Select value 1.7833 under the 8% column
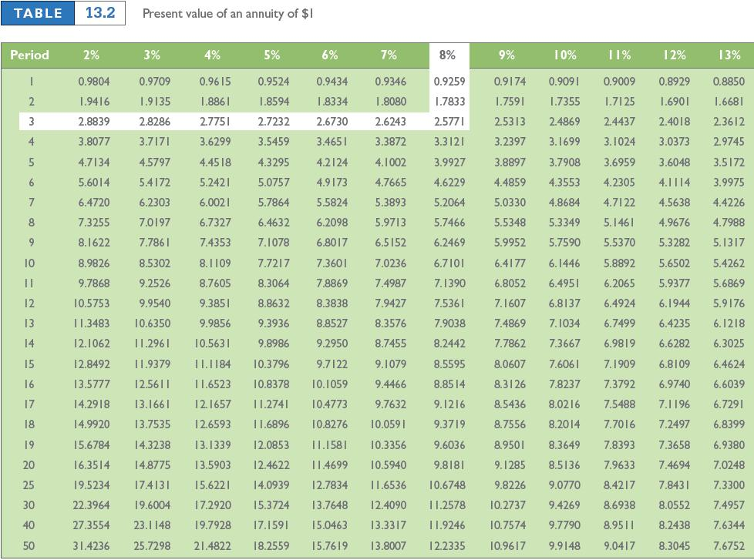Viewport: 754px width, 560px height. point(449,99)
